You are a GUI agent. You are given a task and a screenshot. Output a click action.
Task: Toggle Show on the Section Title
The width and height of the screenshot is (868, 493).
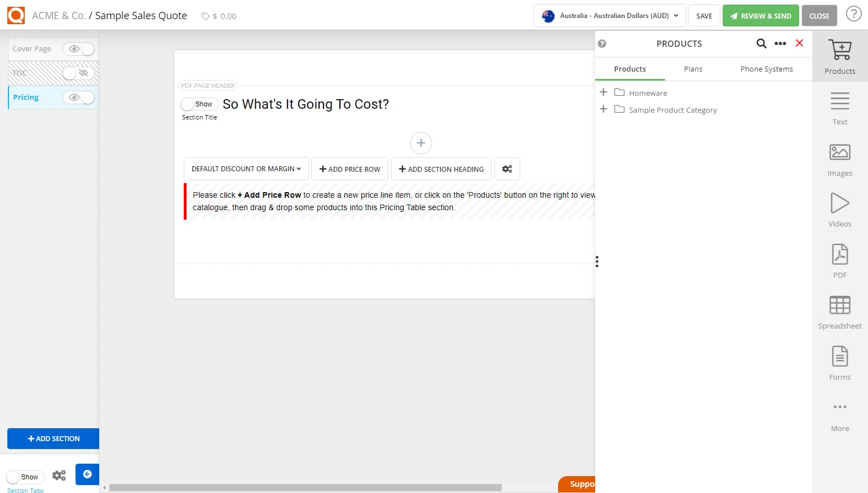(x=199, y=104)
